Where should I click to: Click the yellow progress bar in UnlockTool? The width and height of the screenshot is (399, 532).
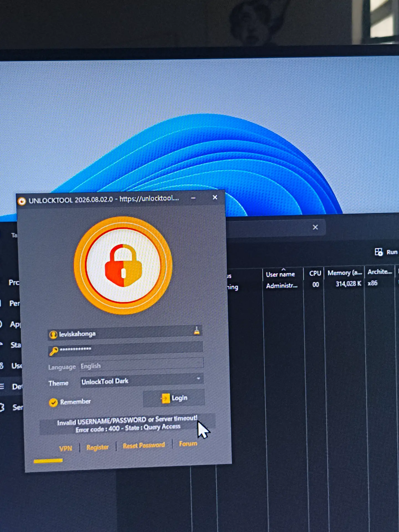point(48,461)
